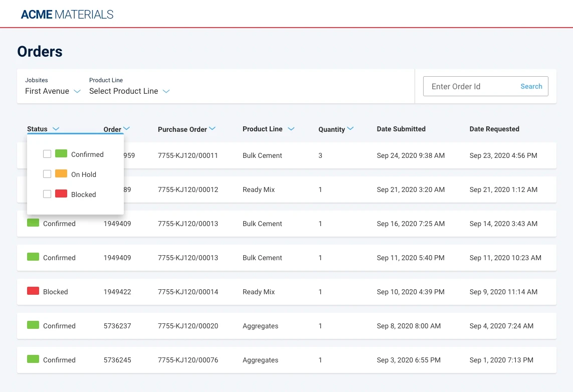The image size is (573, 392).
Task: Click Bulk Cement in the Sep 24 row
Action: coord(262,155)
